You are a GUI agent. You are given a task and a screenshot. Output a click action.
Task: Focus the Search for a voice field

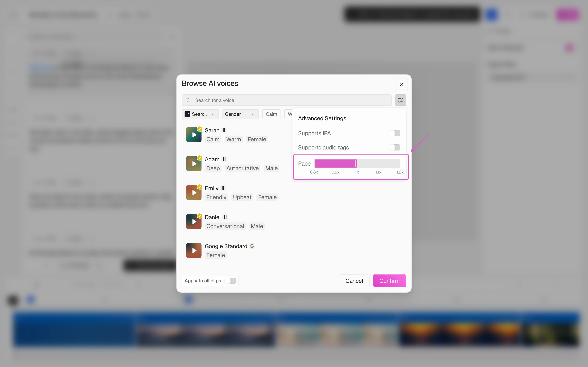click(x=286, y=100)
